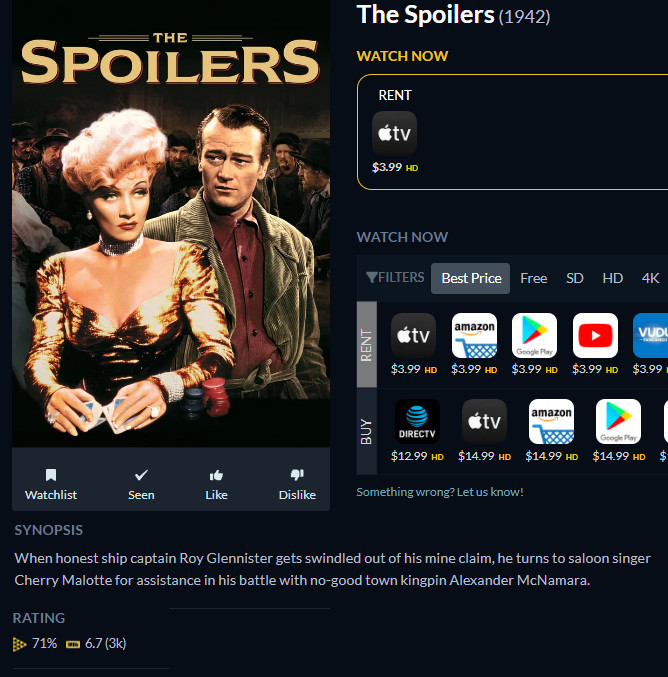Select the Vudu rental icon
The width and height of the screenshot is (668, 677).
click(650, 335)
